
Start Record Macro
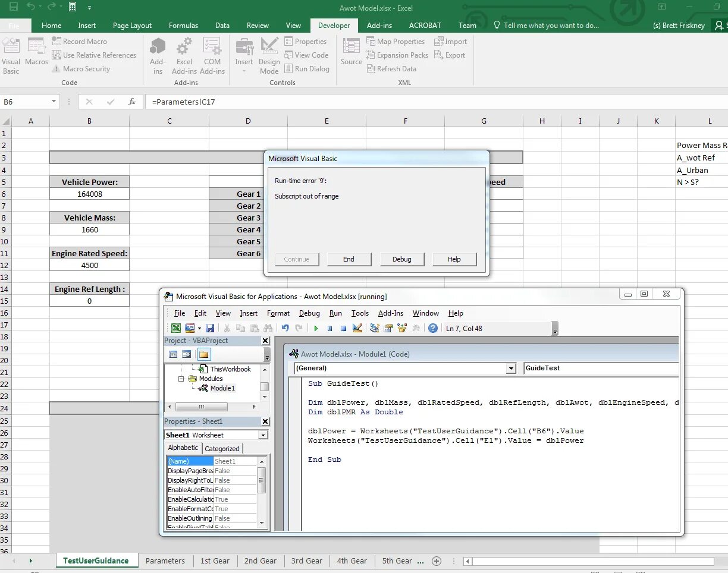click(x=79, y=42)
